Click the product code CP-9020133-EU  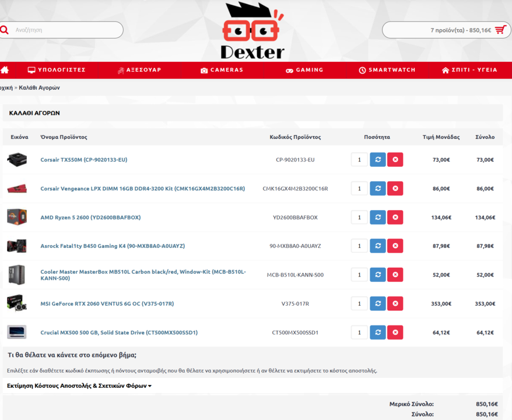(295, 160)
